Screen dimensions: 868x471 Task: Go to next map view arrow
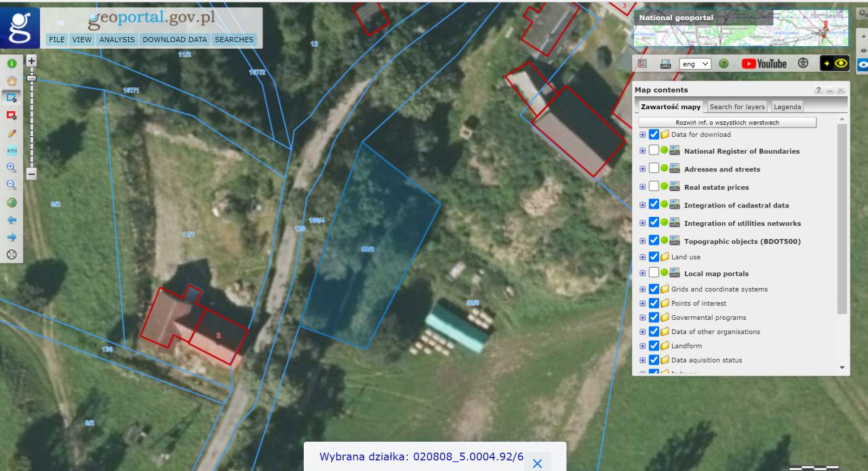(x=12, y=238)
